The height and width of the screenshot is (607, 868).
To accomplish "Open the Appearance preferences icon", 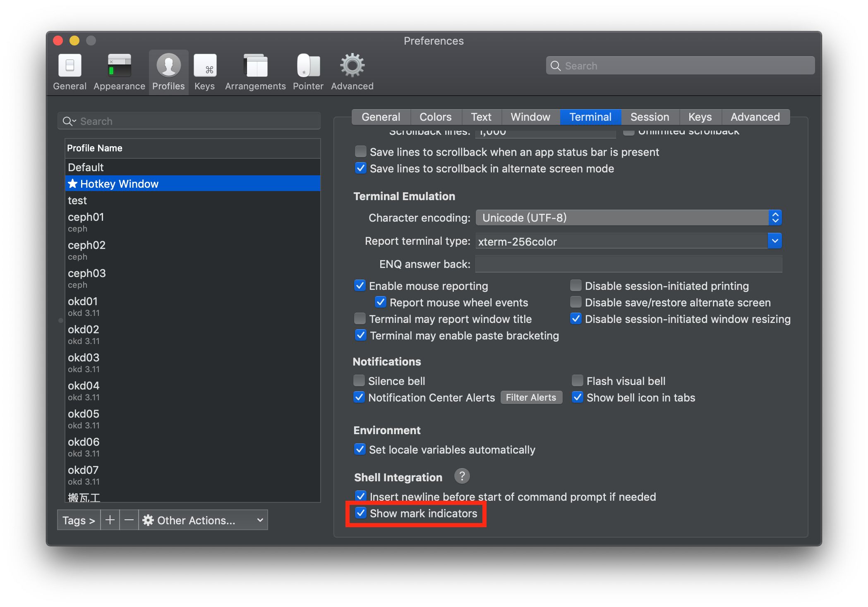I will tap(119, 65).
